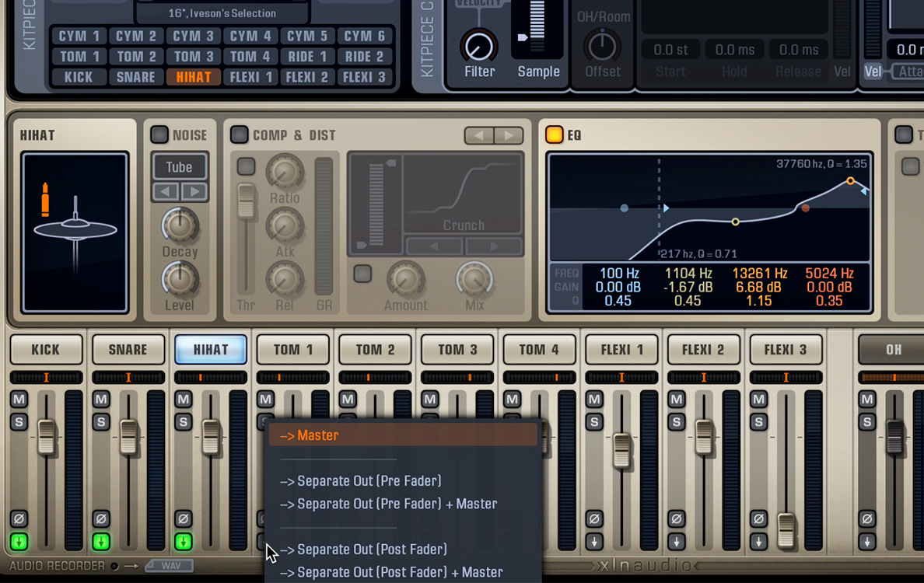Click the Sample velocity slider
The width and height of the screenshot is (924, 583).
[x=523, y=37]
